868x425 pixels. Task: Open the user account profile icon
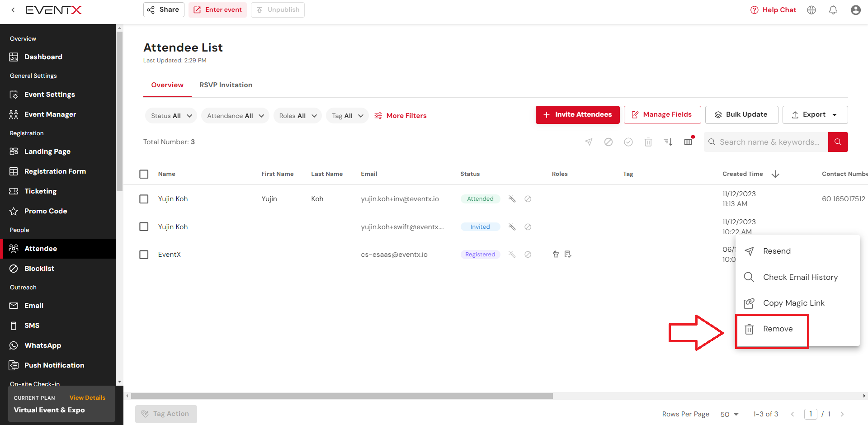click(x=855, y=10)
